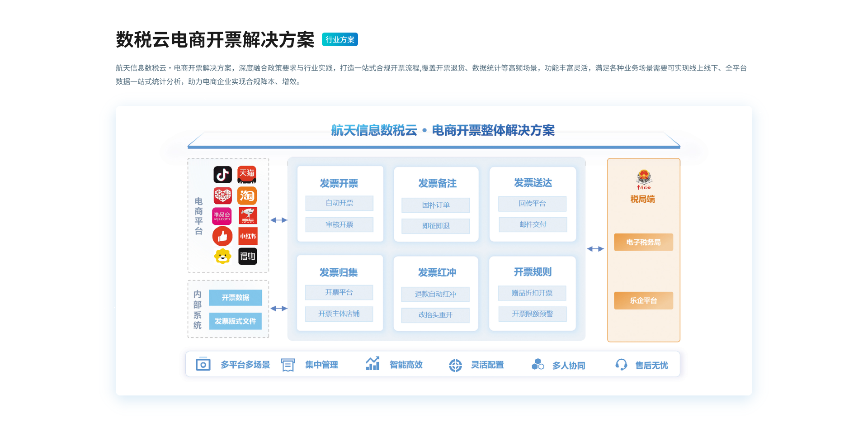The image size is (868, 438).
Task: Enable the 退款自动红冲 option
Action: (435, 294)
